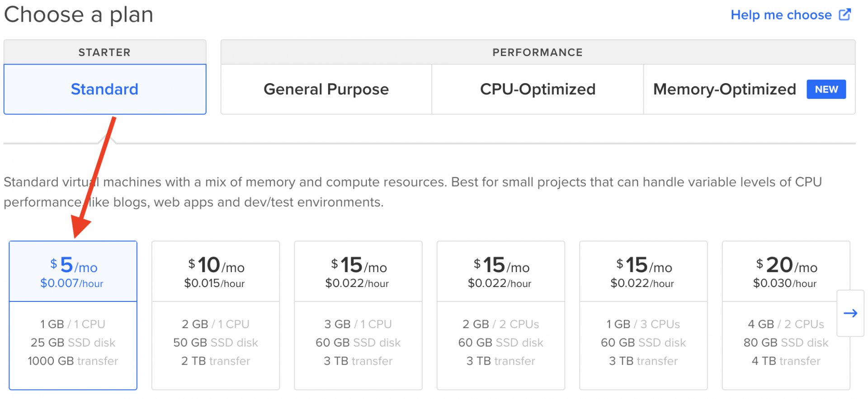Select the $15/mo 2 GB / 2 CPUs plan
The width and height of the screenshot is (868, 399).
(500, 315)
